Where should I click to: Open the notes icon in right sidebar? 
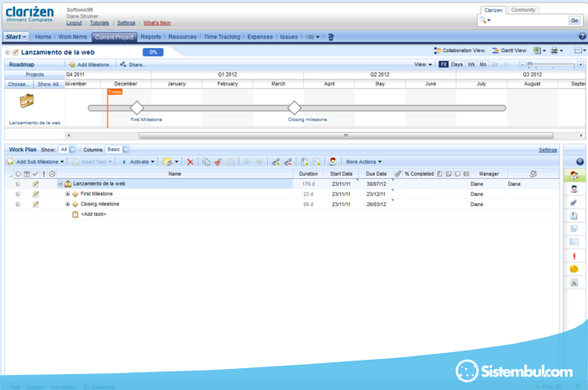(x=575, y=229)
